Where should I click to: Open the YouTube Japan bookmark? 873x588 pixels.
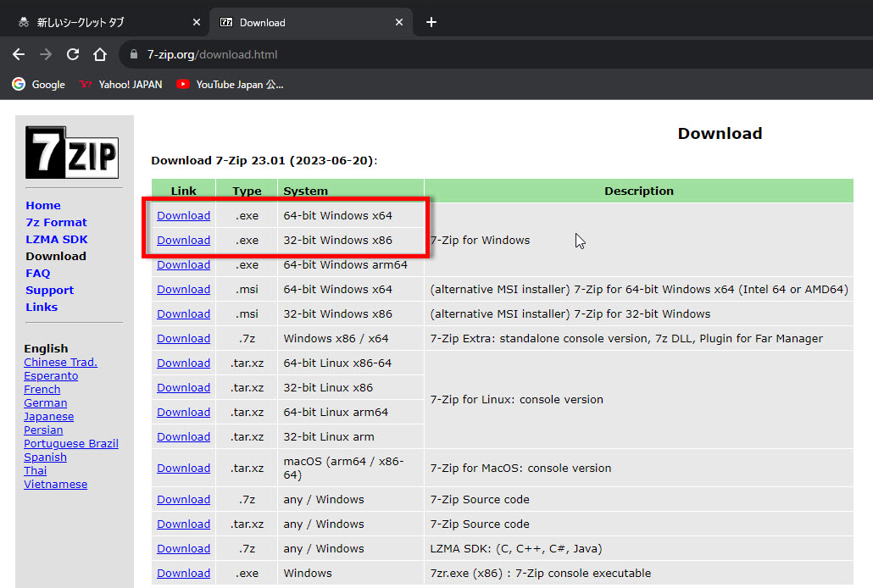(x=230, y=85)
